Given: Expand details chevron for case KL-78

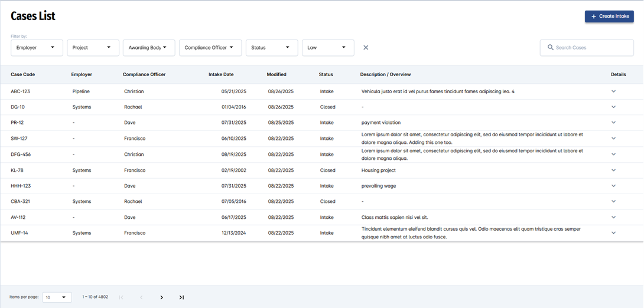Looking at the screenshot, I should [x=614, y=170].
